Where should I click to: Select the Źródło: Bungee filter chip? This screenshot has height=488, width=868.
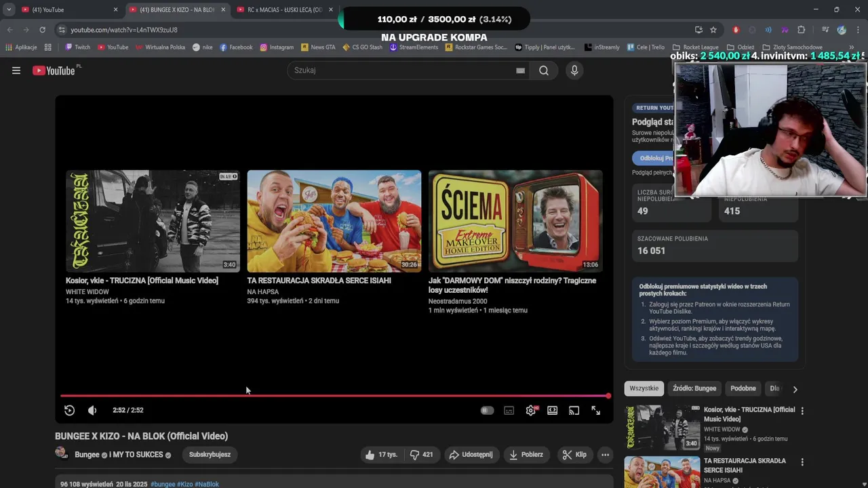[694, 388]
